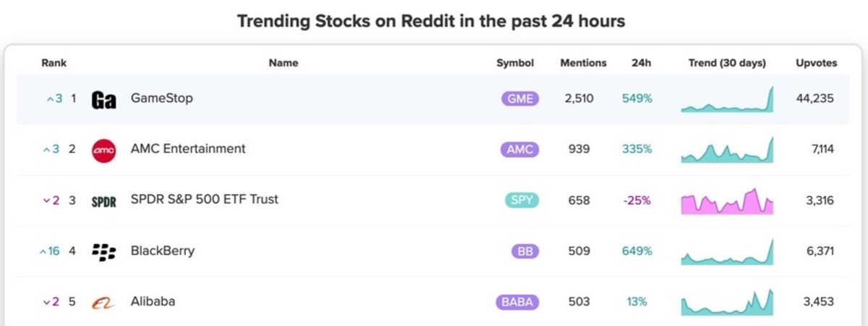Image resolution: width=868 pixels, height=326 pixels.
Task: Click the BABA symbol badge
Action: (x=517, y=301)
